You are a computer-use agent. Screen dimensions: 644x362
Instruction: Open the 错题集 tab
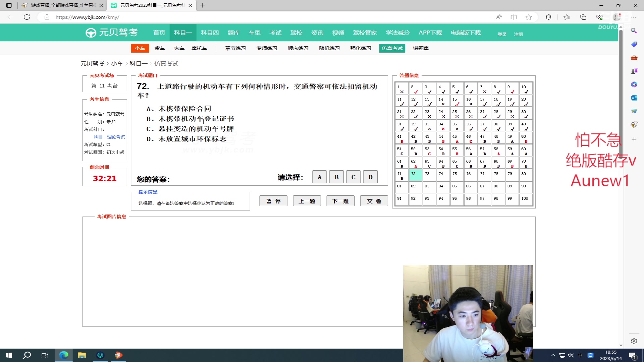pyautogui.click(x=420, y=48)
